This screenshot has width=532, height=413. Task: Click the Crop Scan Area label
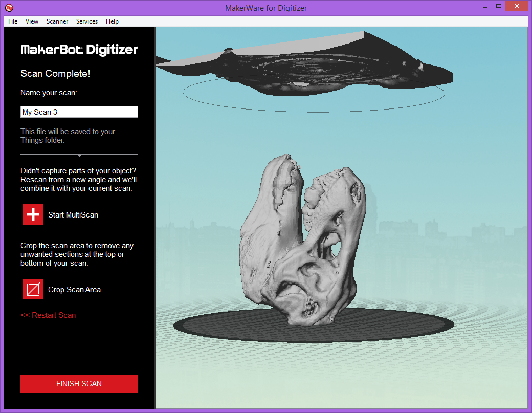[x=74, y=290]
